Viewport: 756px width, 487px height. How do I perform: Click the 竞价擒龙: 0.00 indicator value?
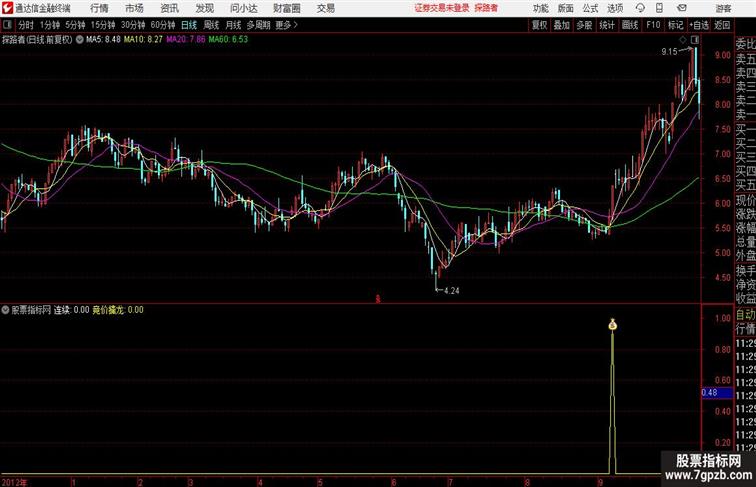point(118,310)
